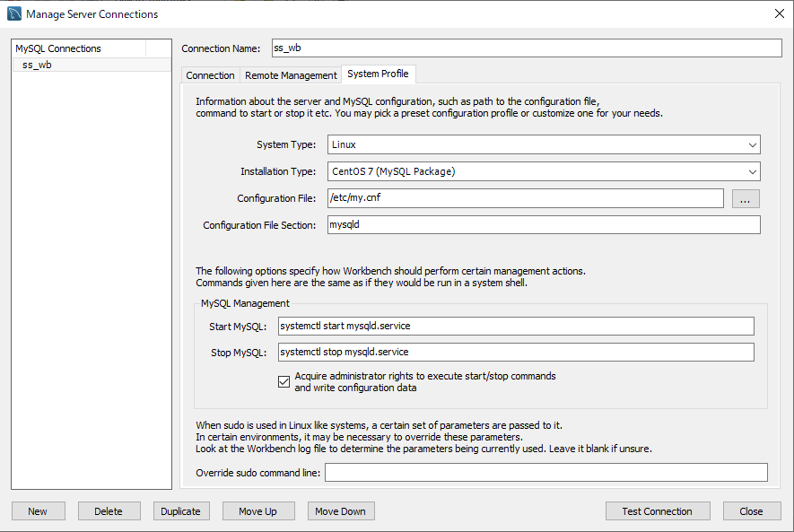Click the Override sudo command line field
794x532 pixels.
click(x=546, y=472)
